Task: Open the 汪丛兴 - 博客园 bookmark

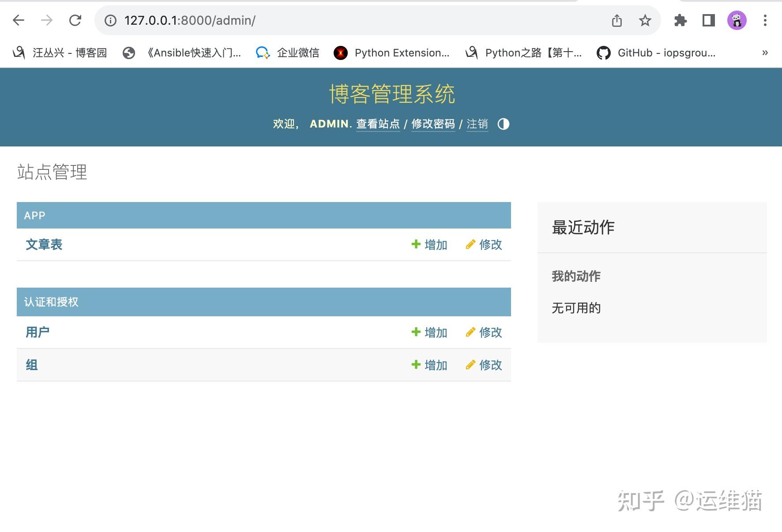Action: (60, 53)
